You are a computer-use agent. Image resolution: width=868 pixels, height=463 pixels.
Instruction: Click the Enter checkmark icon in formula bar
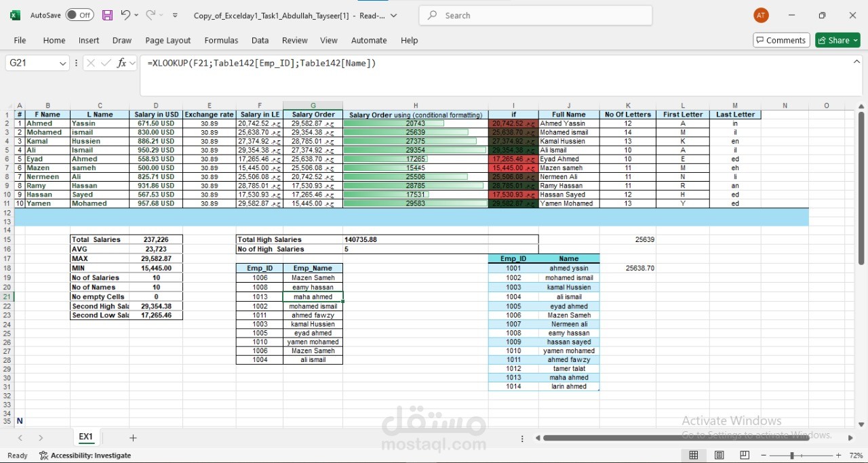[x=106, y=63]
